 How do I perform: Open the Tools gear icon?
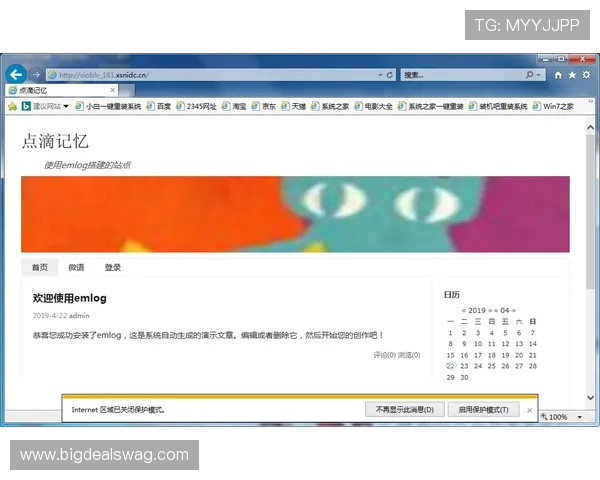tap(586, 75)
